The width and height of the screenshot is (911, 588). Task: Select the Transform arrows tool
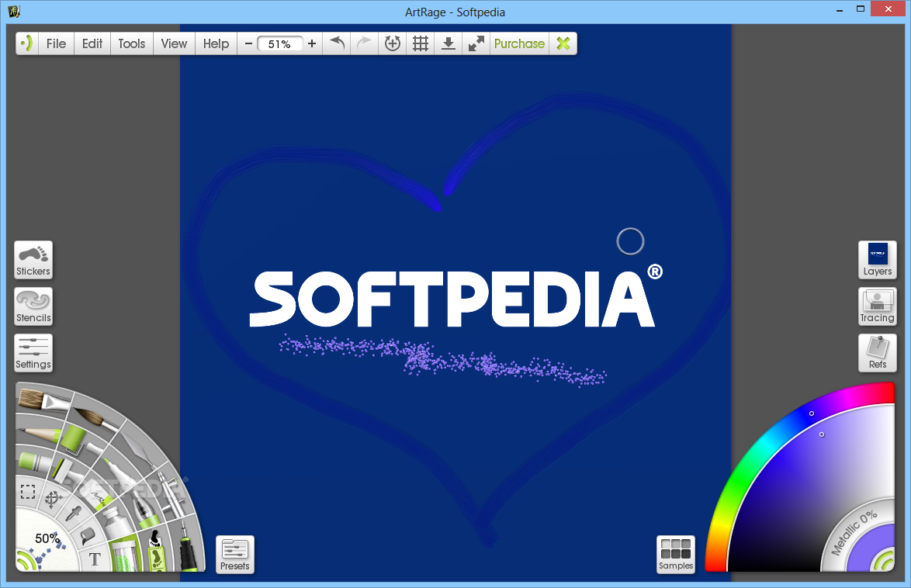(53, 499)
